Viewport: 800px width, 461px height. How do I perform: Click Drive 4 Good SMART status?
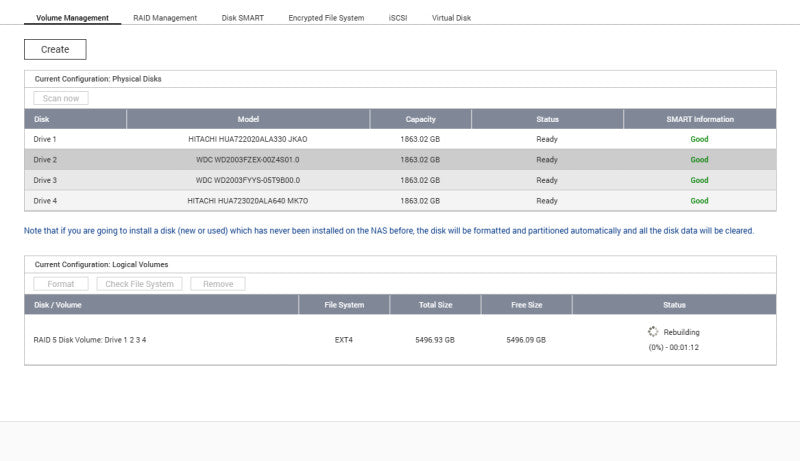point(699,201)
